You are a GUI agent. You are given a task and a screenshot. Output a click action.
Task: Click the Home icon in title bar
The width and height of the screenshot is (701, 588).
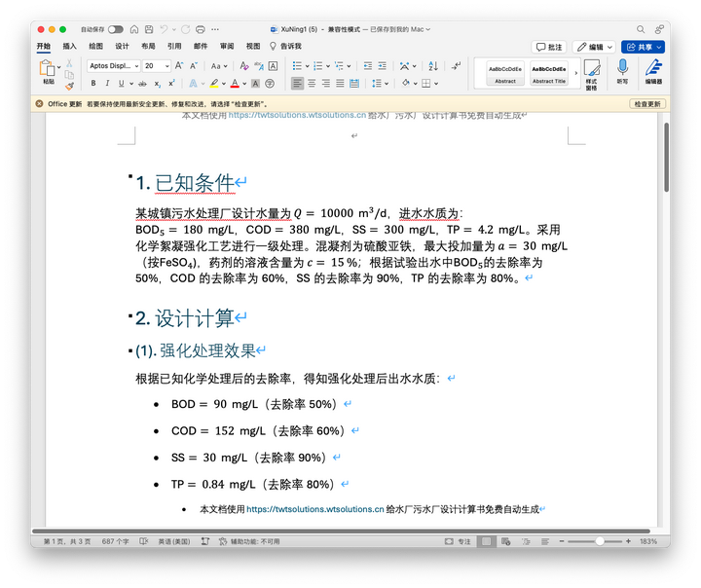point(134,29)
